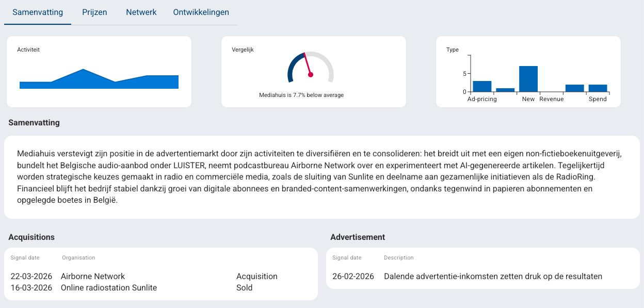Screen dimensions: 644x308
Task: Click the Vergelijk gauge needle
Action: point(308,64)
